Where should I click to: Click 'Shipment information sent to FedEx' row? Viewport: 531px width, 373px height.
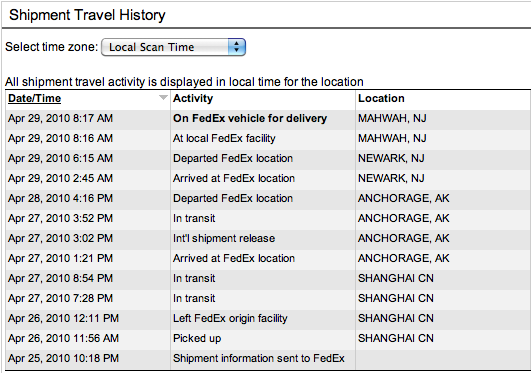(x=268, y=358)
